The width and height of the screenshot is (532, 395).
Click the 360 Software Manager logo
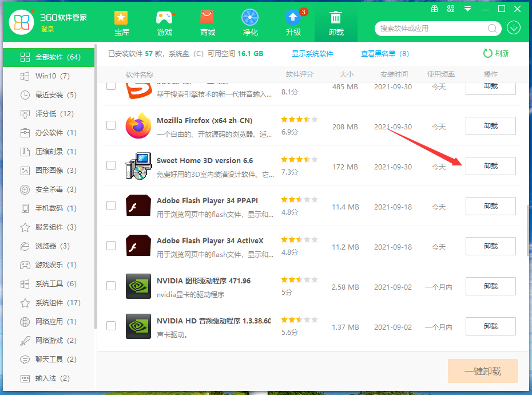point(22,22)
